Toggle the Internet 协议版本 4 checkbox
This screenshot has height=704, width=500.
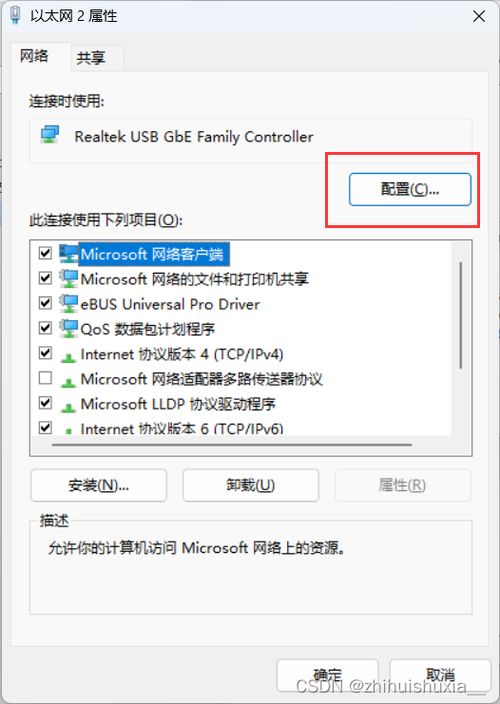[45, 353]
